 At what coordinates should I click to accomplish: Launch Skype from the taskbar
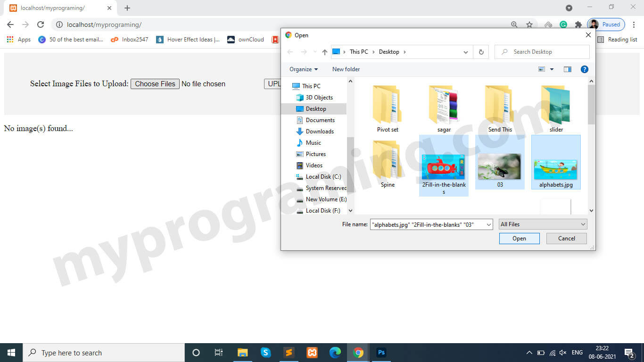(265, 352)
